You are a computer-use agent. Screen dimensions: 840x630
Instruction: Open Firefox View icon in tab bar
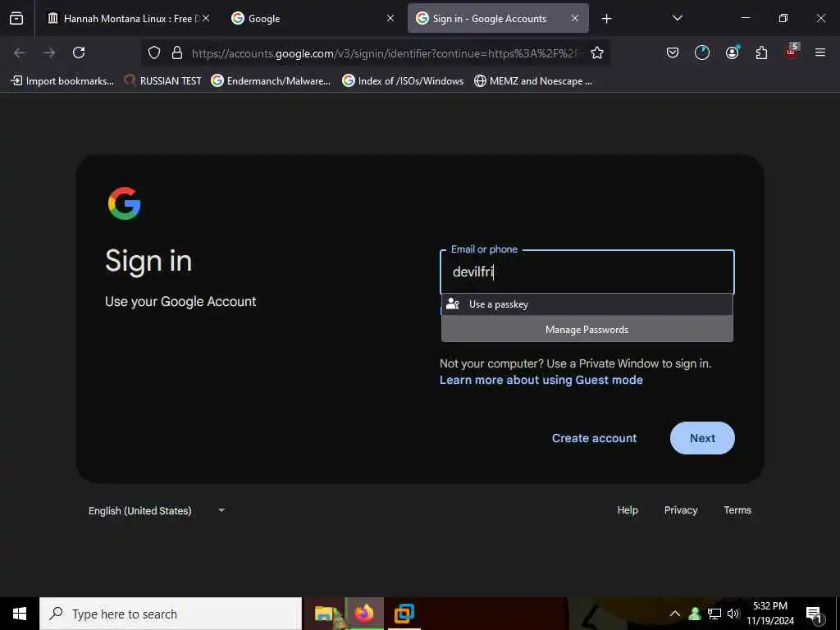tap(16, 18)
